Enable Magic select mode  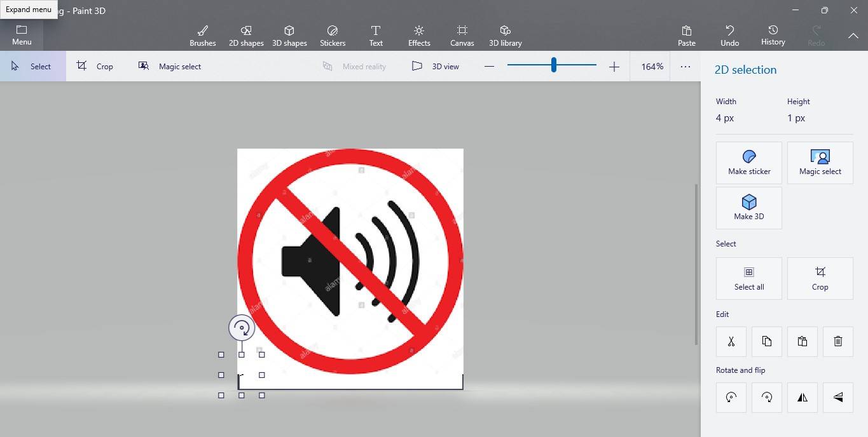170,66
